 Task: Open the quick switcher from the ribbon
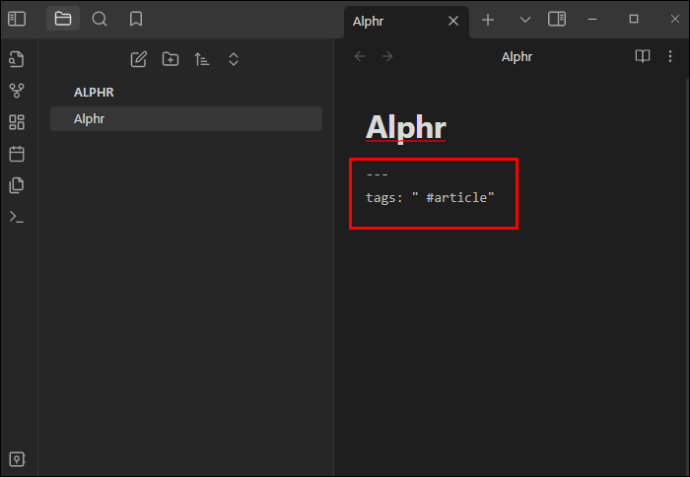(16, 59)
